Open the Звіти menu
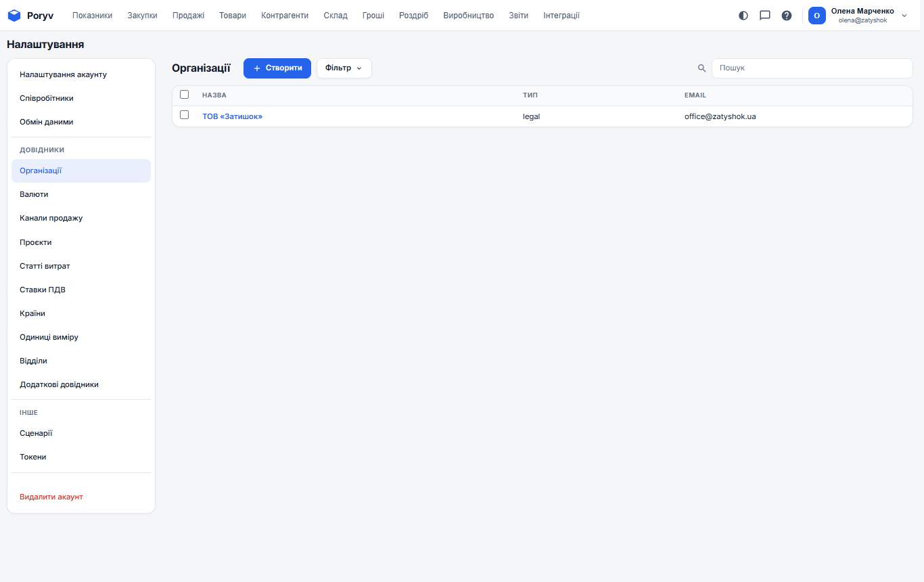Viewport: 924px width, 582px height. click(519, 16)
